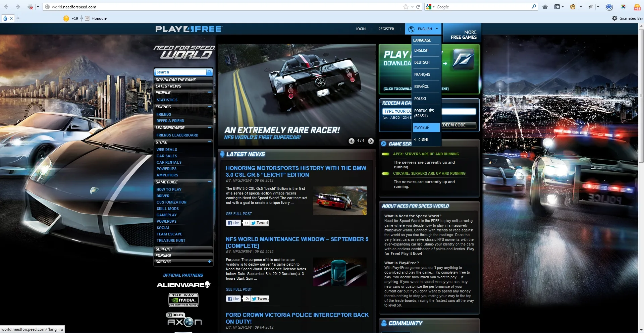Collapse the Game Guide section

(x=210, y=182)
